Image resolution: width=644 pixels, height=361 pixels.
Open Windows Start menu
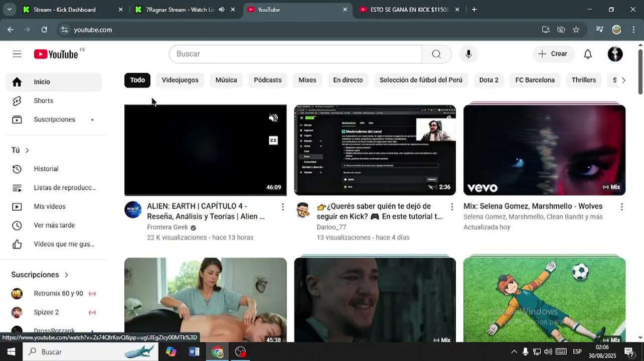pos(11,352)
